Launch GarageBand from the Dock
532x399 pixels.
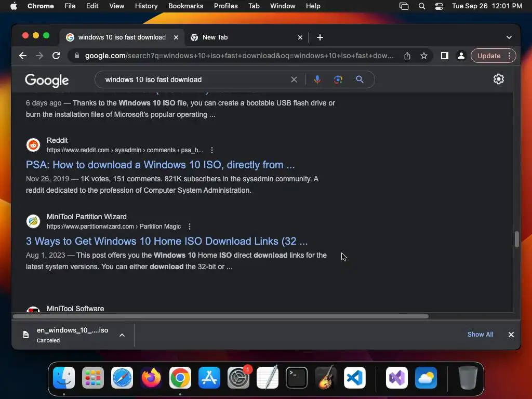coord(326,378)
